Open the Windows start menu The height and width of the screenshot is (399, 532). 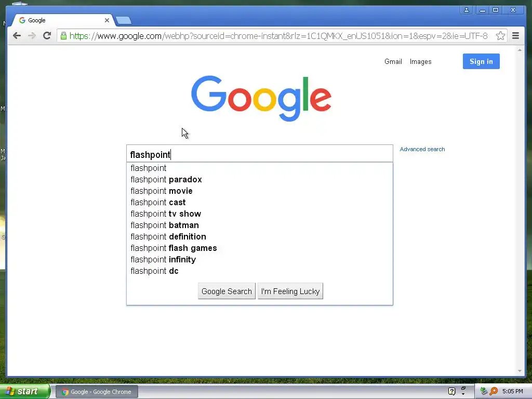[x=24, y=392]
